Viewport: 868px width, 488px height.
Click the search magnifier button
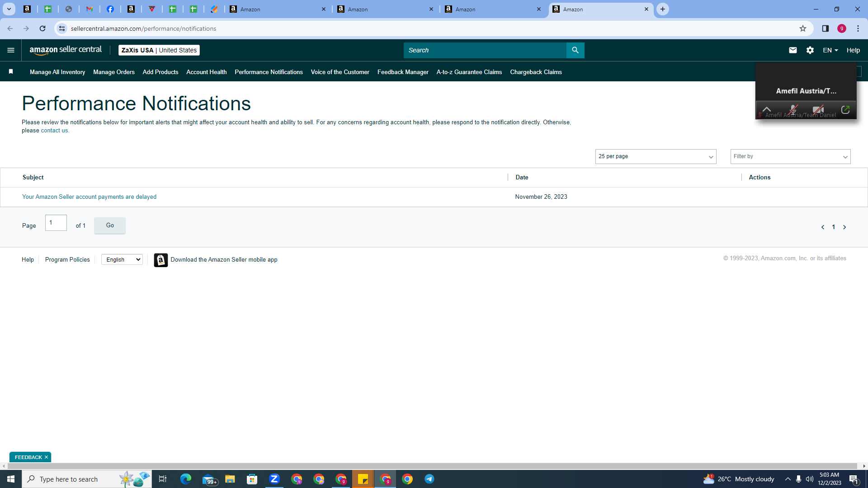575,50
